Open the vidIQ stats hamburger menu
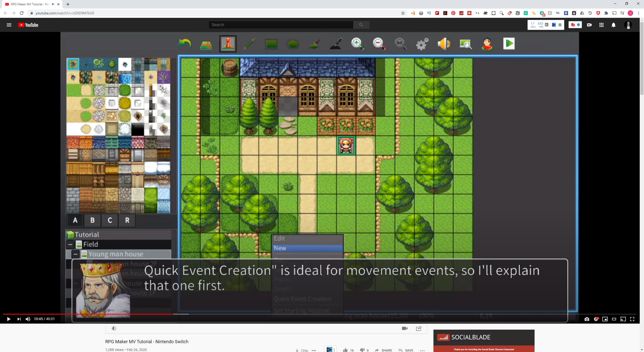 click(560, 25)
